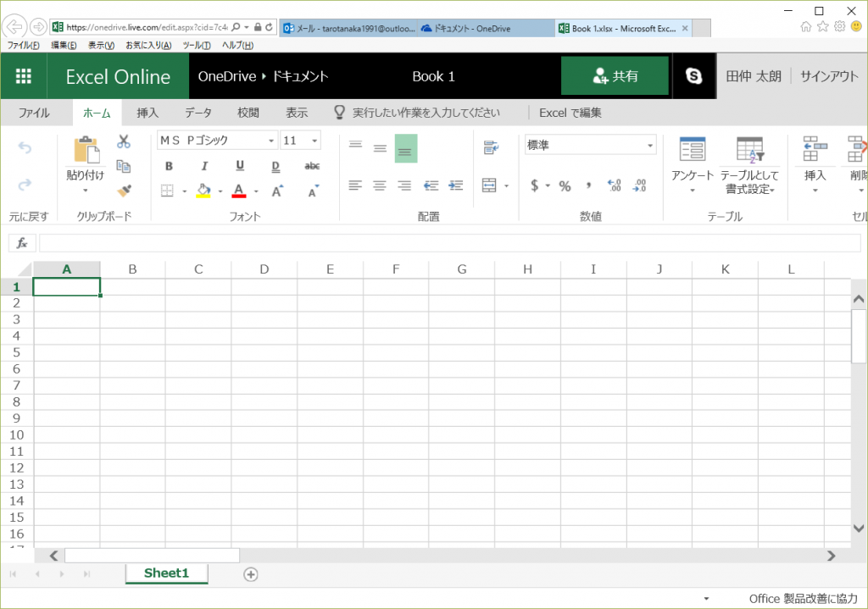Viewport: 868px width, 609px height.
Task: Insert cells using 挿入 icon
Action: (815, 163)
